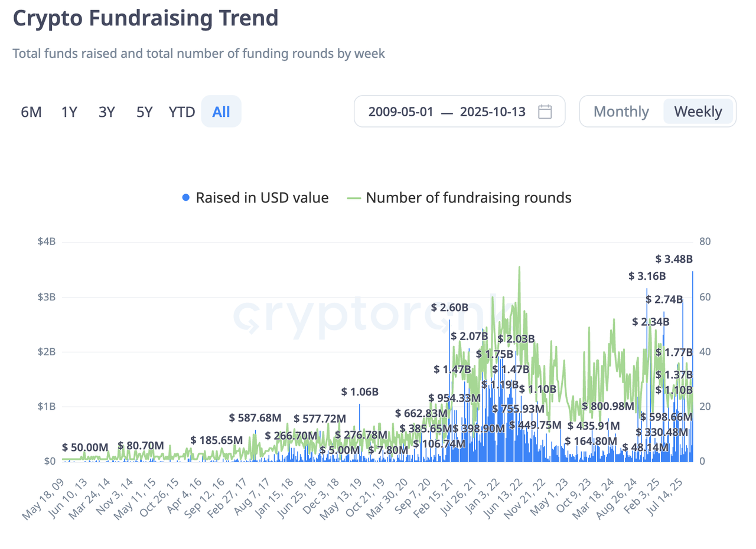Switch chart to Monthly view

pyautogui.click(x=621, y=112)
